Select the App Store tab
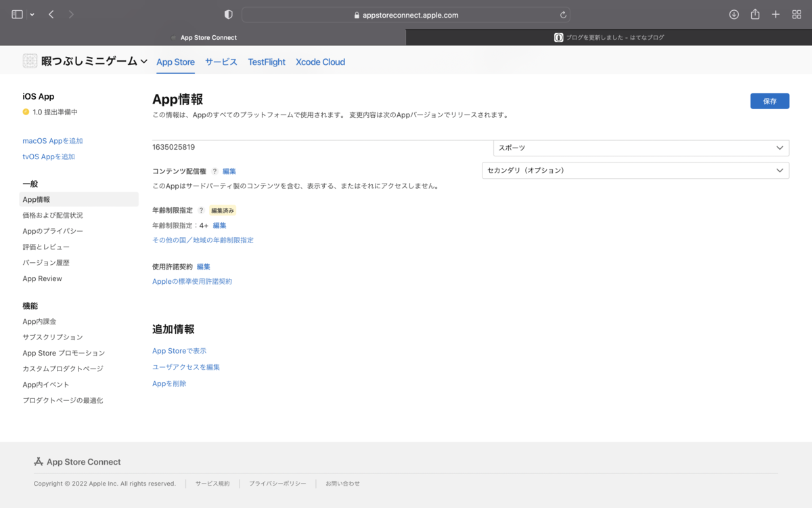This screenshot has width=812, height=508. (x=175, y=62)
